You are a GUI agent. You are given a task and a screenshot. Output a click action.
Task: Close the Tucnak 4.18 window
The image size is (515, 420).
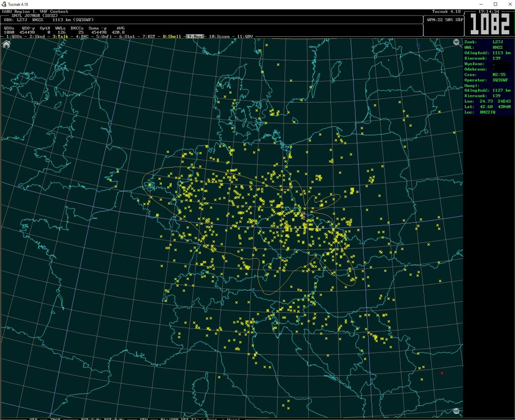coord(509,4)
